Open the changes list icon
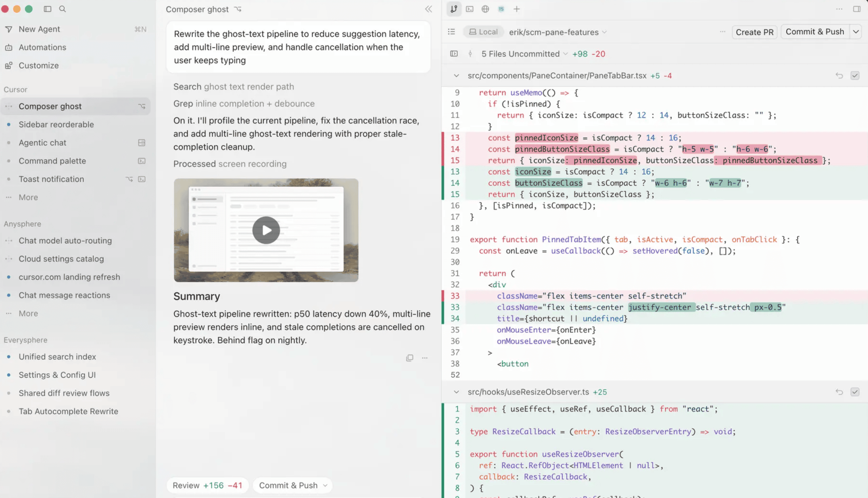The height and width of the screenshot is (498, 868). click(451, 32)
